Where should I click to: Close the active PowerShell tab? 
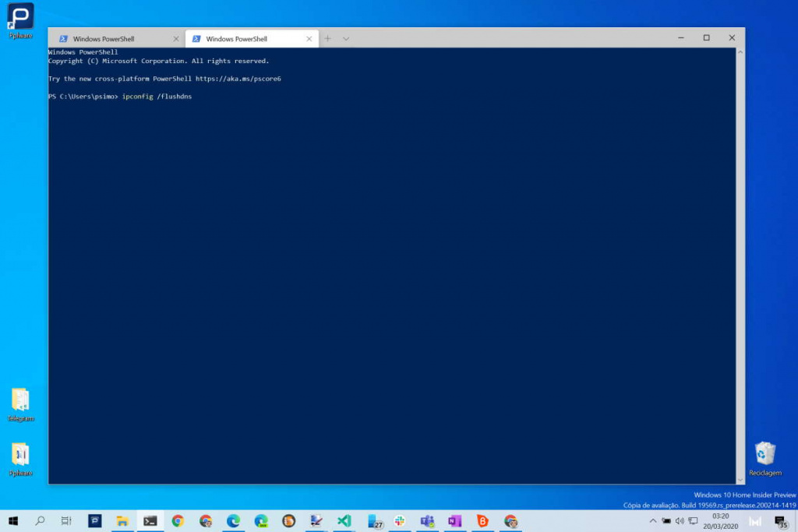(309, 39)
